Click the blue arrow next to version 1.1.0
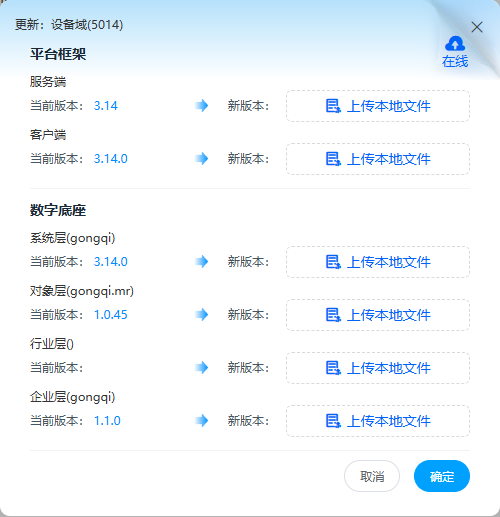Image resolution: width=500 pixels, height=517 pixels. pyautogui.click(x=202, y=420)
